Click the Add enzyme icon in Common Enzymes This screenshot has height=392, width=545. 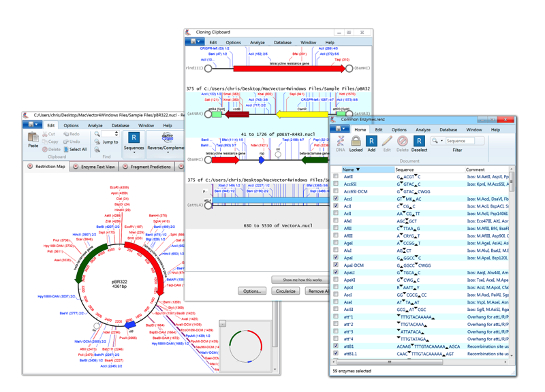click(371, 140)
